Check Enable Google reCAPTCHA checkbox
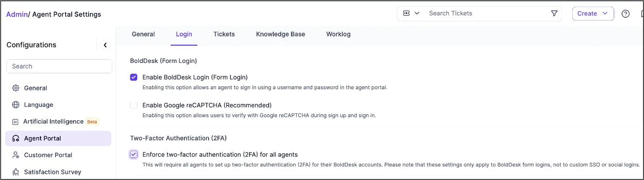The image size is (644, 180). tap(134, 105)
